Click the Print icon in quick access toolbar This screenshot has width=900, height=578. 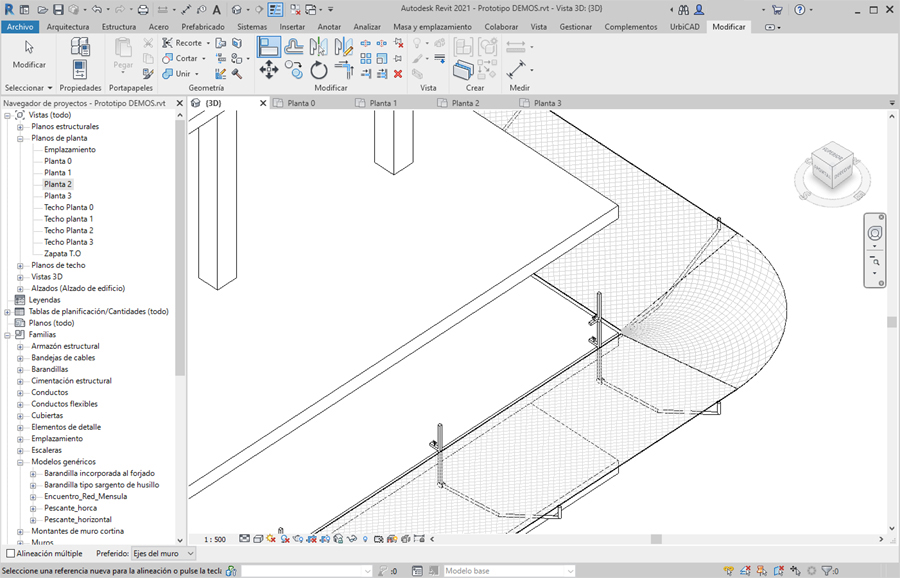click(143, 9)
